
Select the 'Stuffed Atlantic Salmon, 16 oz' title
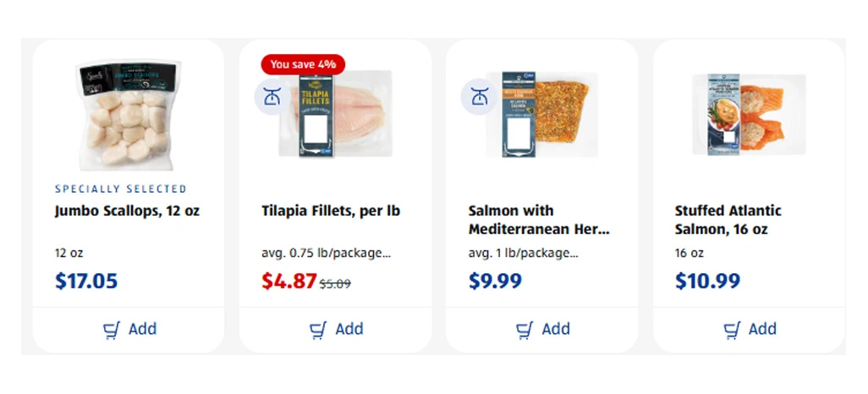728,220
